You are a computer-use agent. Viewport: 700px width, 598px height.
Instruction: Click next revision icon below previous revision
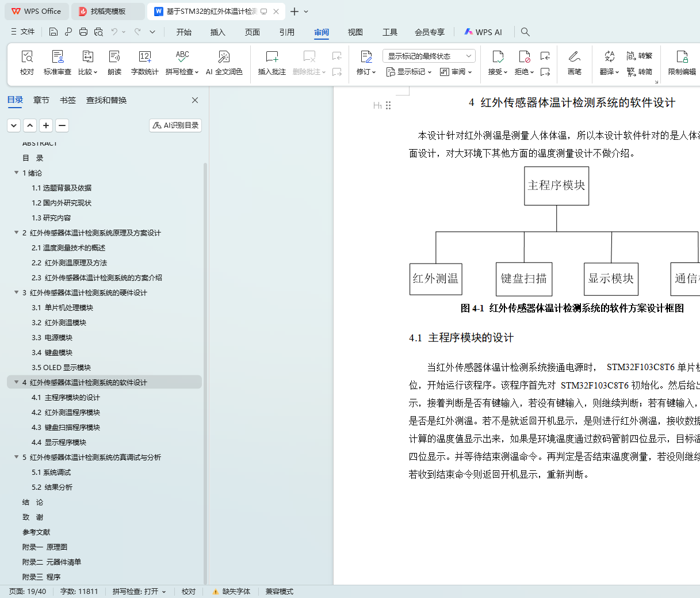click(545, 72)
